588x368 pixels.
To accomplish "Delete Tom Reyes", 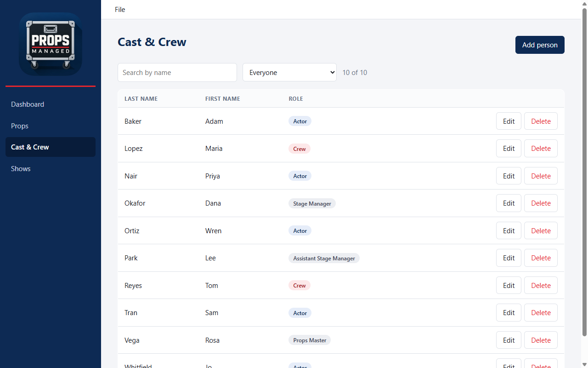I will click(541, 286).
